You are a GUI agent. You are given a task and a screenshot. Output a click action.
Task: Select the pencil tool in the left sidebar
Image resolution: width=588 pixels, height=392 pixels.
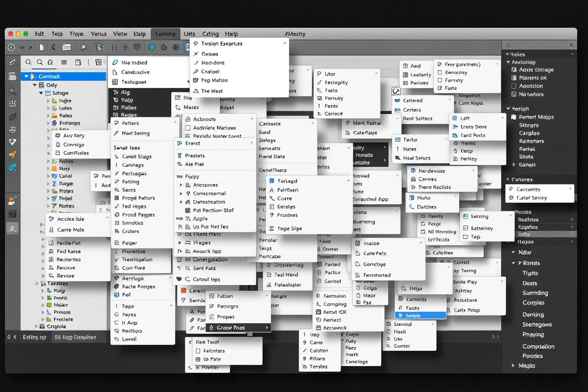pyautogui.click(x=13, y=62)
